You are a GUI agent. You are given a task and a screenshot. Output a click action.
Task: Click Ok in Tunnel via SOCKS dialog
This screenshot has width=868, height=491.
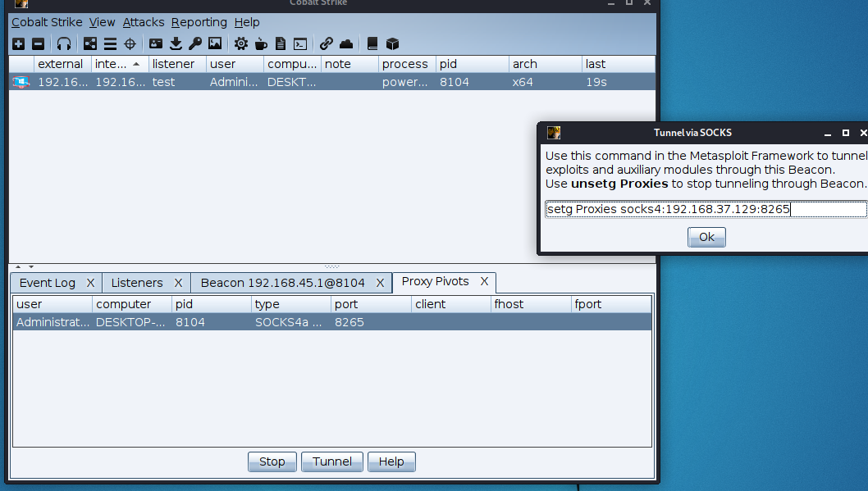(x=706, y=237)
